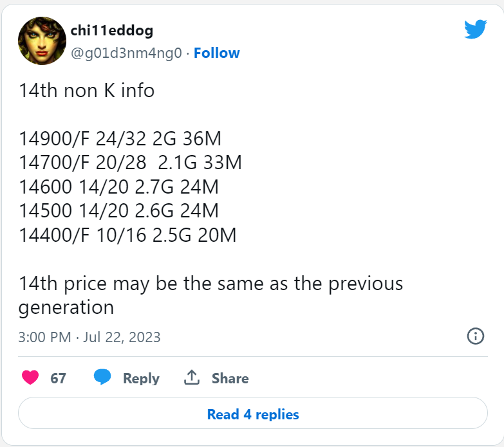
Task: Click the share upload arrow icon
Action: pos(192,378)
